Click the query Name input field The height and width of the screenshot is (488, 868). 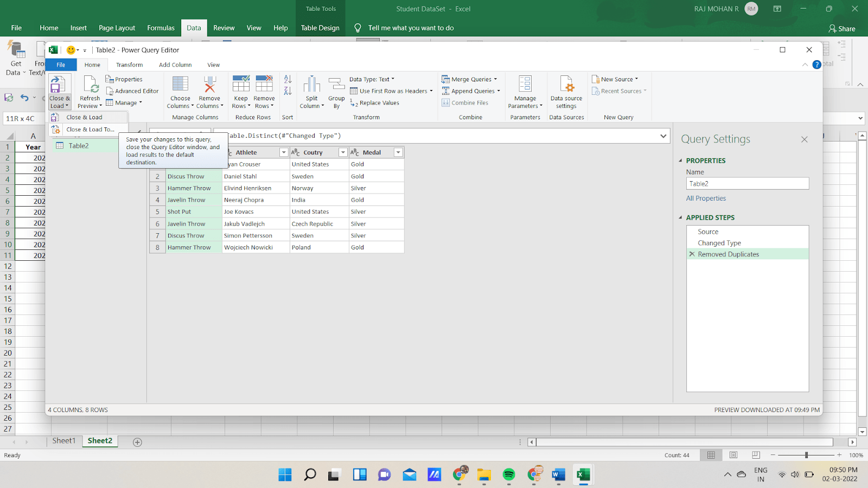point(747,184)
